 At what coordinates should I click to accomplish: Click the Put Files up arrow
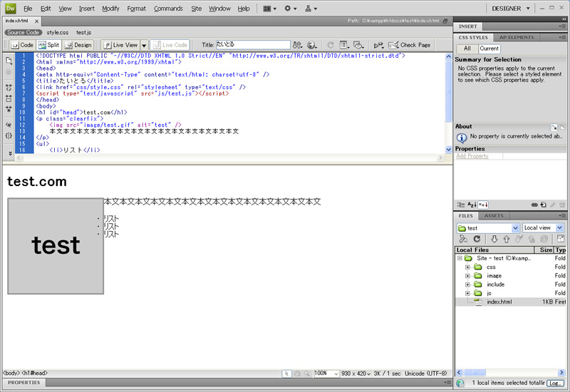507,239
